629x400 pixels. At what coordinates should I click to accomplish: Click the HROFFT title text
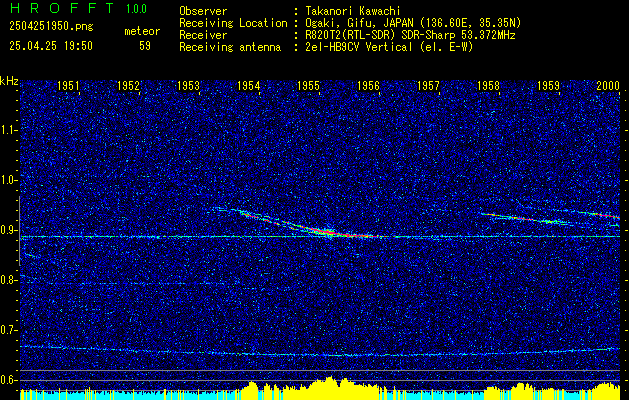click(x=62, y=8)
